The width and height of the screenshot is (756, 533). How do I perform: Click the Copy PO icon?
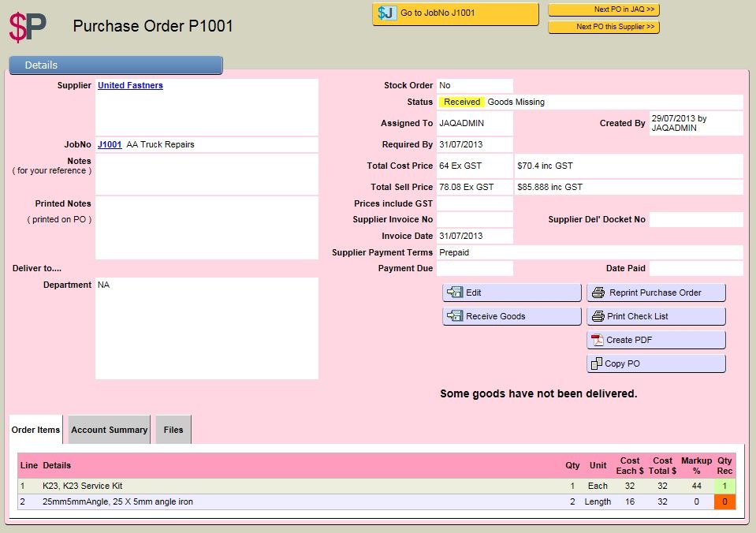click(597, 363)
